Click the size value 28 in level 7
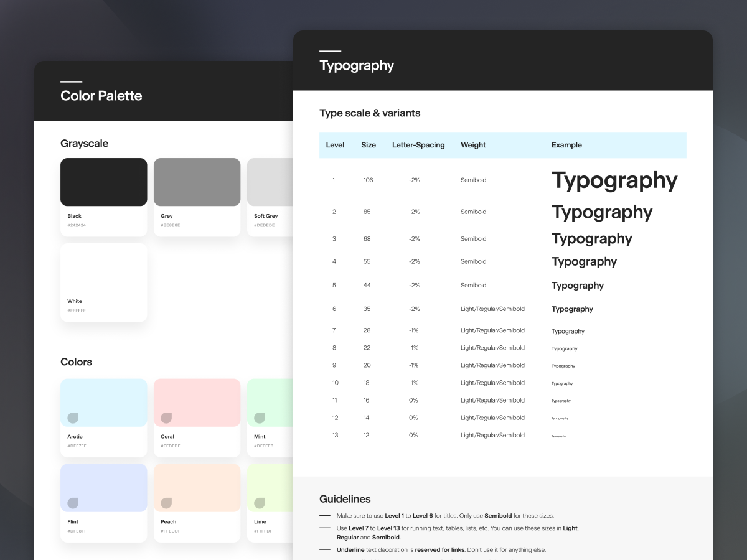747x560 pixels. (367, 330)
